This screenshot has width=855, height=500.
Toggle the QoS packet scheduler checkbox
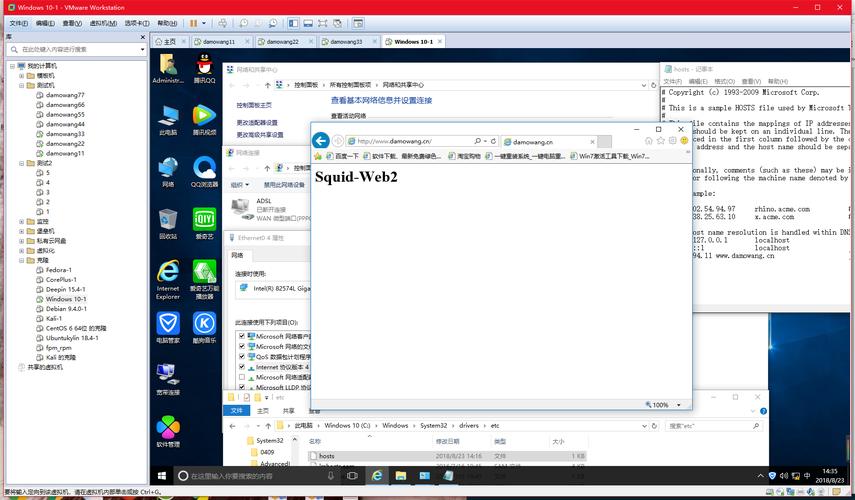[x=242, y=357]
